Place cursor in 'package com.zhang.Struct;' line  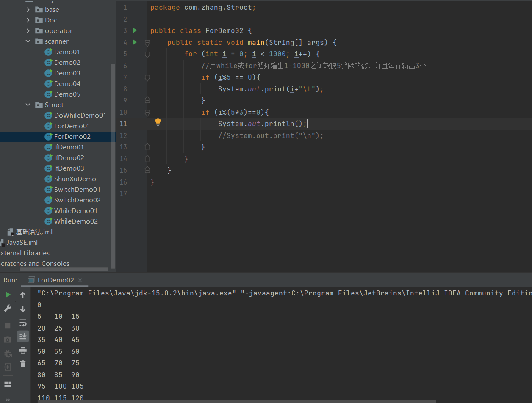[203, 7]
